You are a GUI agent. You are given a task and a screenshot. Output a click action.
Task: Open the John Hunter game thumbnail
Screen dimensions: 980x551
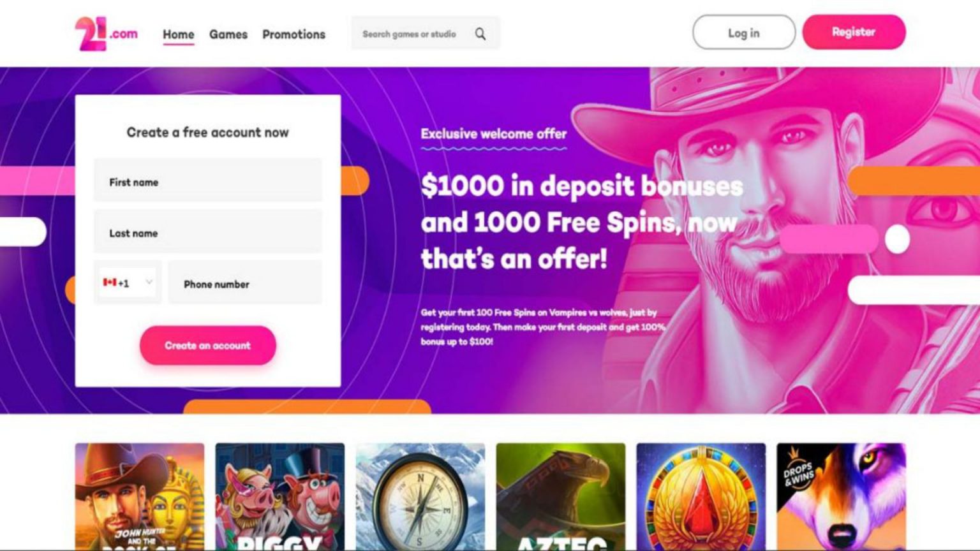[140, 497]
